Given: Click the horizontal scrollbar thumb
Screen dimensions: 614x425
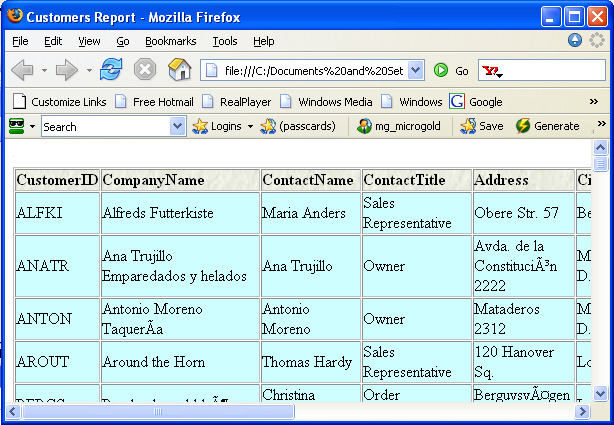Looking at the screenshot, I should click(159, 411).
